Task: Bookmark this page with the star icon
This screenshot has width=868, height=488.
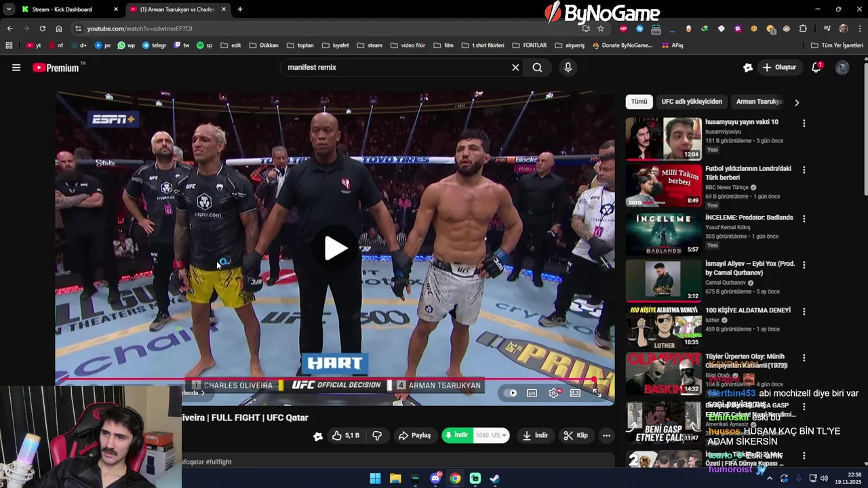Action: pyautogui.click(x=601, y=28)
